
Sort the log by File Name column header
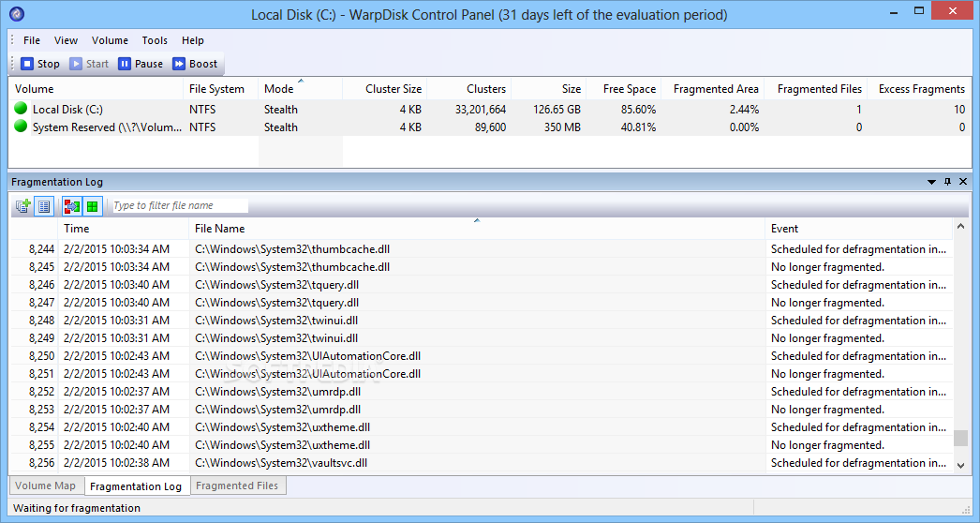[x=477, y=229]
